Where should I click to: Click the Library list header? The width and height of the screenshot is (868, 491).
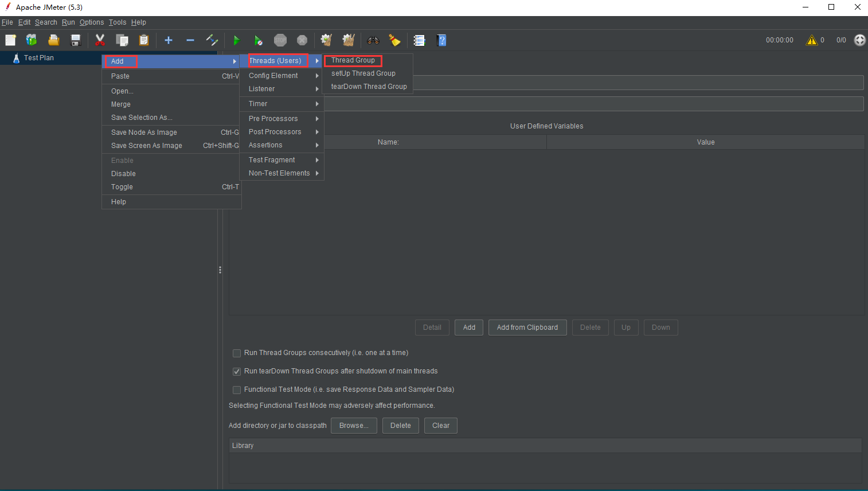tap(545, 446)
